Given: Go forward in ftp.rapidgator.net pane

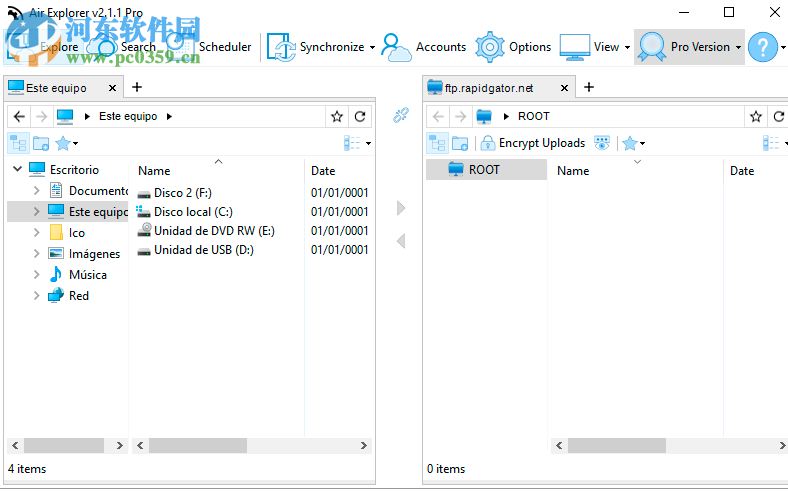Looking at the screenshot, I should click(x=460, y=117).
